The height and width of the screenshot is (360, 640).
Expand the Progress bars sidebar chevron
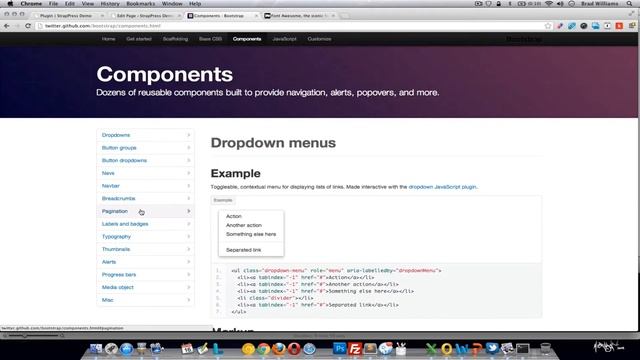click(x=189, y=274)
